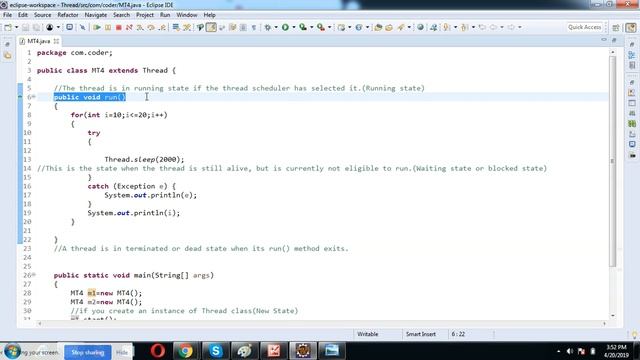This screenshot has width=640, height=360.
Task: Toggle Show Whitespace Characters
Action: click(x=254, y=27)
